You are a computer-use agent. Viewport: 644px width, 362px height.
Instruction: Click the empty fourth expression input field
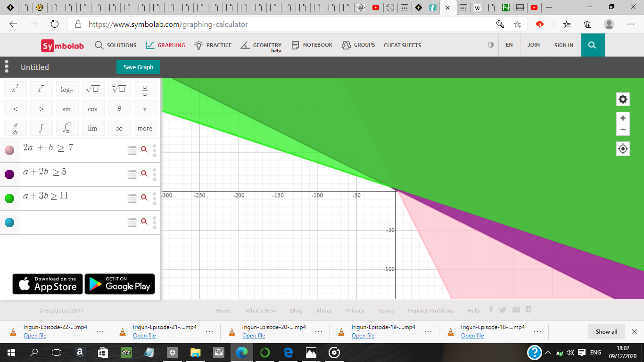pos(71,222)
